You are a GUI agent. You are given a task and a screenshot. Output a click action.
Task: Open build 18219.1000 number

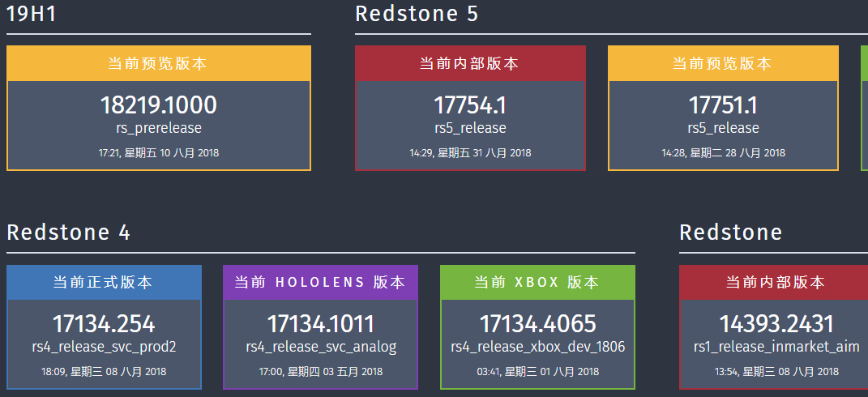pos(159,105)
